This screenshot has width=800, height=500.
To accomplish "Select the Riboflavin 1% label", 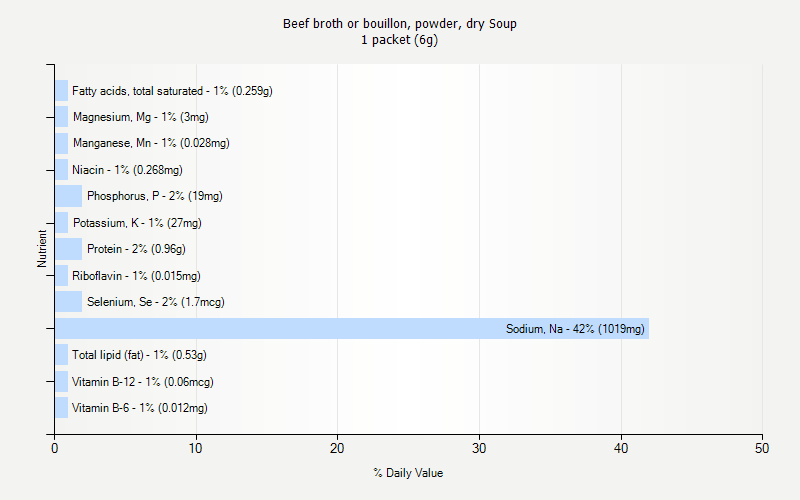I will [136, 276].
